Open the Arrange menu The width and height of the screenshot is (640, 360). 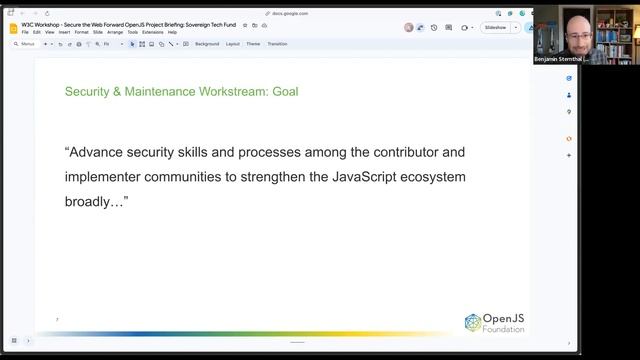click(115, 32)
